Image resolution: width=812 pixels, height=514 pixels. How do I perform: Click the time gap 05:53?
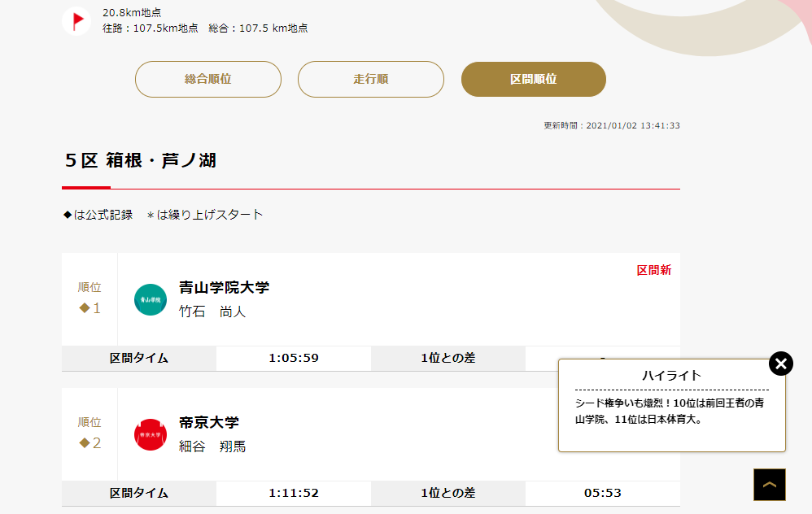point(603,494)
